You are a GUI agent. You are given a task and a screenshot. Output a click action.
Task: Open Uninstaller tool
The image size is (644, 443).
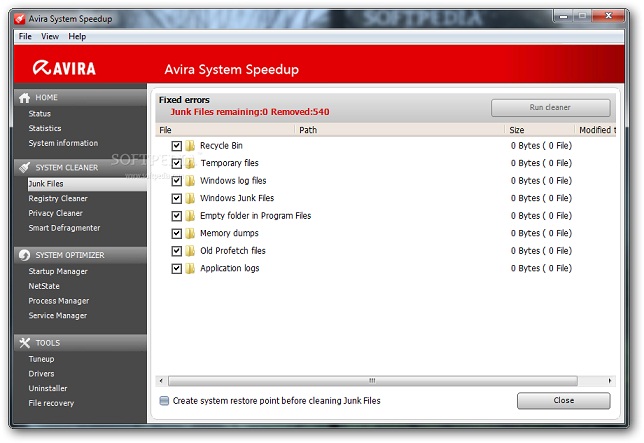pos(48,388)
